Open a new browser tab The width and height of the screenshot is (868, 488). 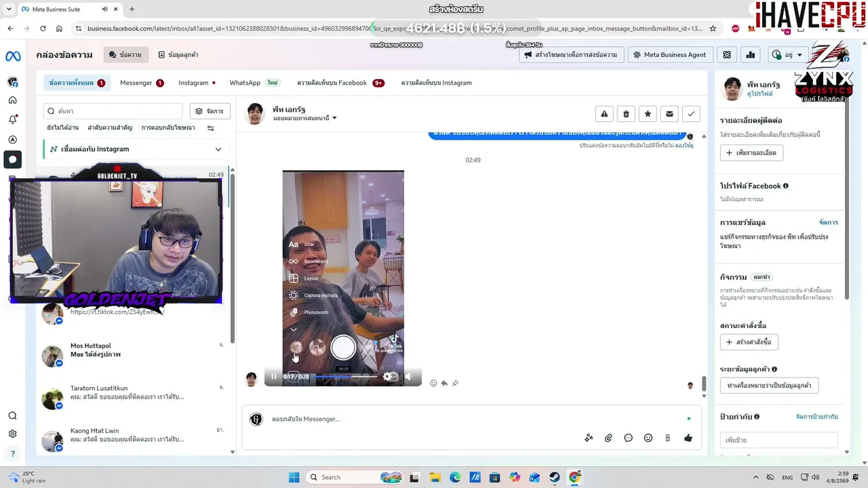132,9
